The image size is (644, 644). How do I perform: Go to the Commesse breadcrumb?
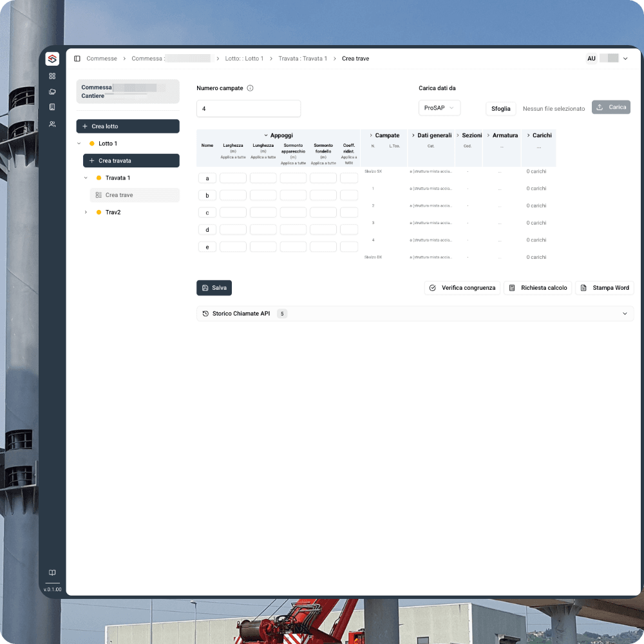(100, 58)
